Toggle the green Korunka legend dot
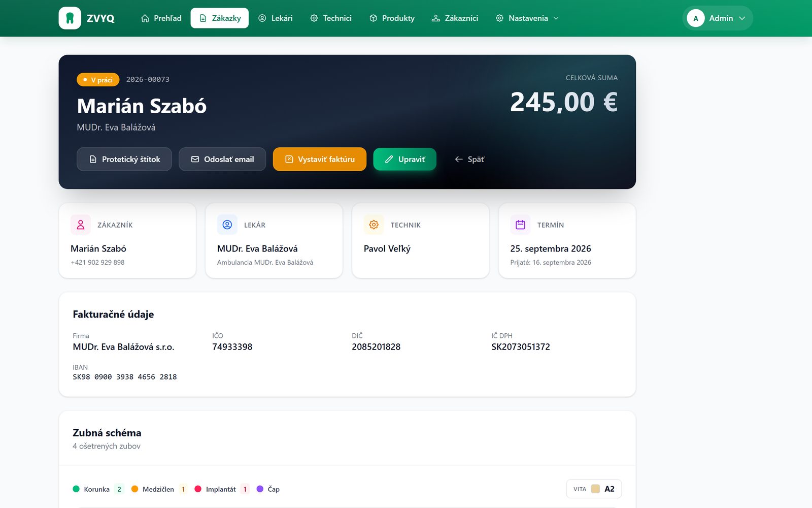 pos(76,489)
